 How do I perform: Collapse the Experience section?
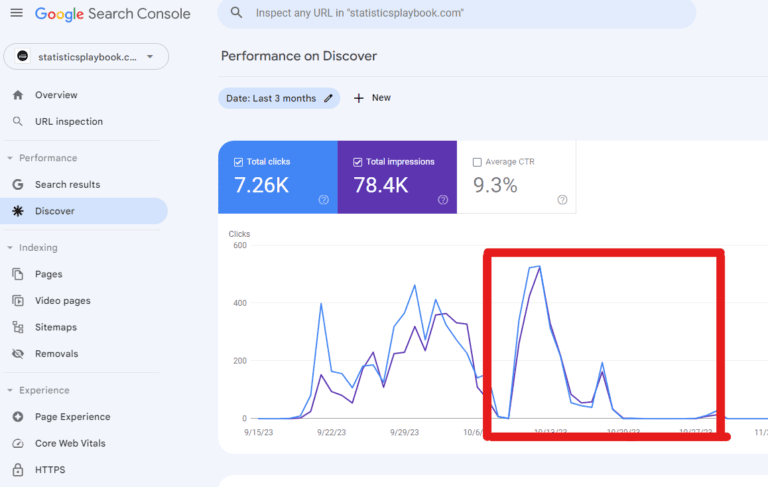pos(10,390)
